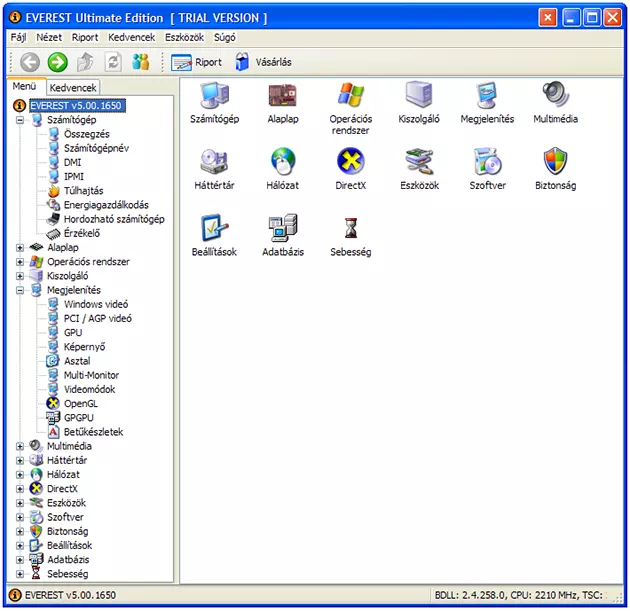The height and width of the screenshot is (611, 630).
Task: Click the Vásárlás purchase button
Action: coord(263,62)
